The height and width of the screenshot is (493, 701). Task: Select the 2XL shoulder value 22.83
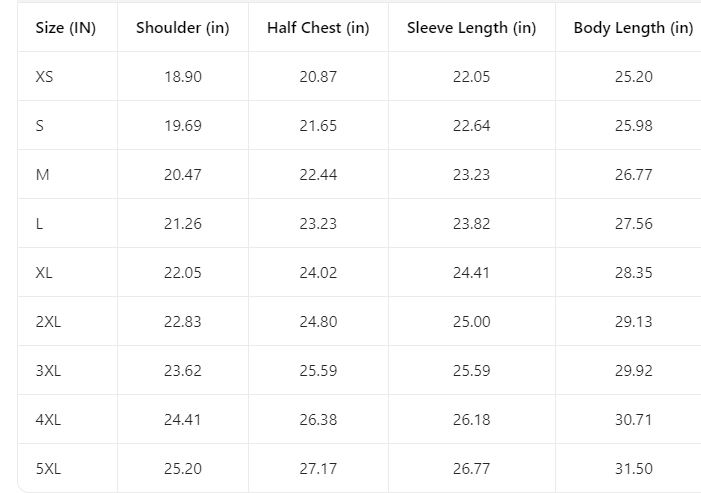click(183, 322)
